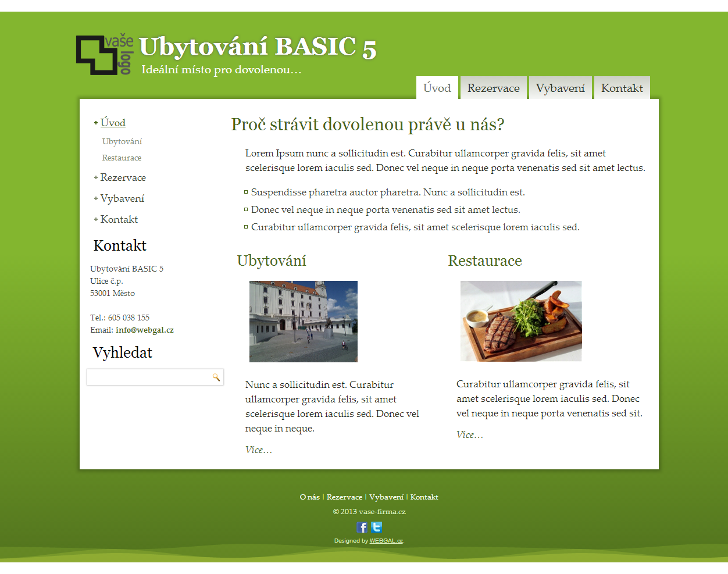Click the '© 2013 vase-firma.cz' text
The image size is (728, 574).
pyautogui.click(x=369, y=512)
